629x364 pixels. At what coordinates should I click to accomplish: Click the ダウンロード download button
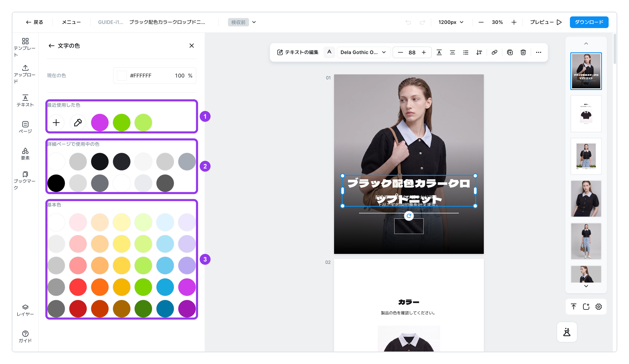coord(589,22)
